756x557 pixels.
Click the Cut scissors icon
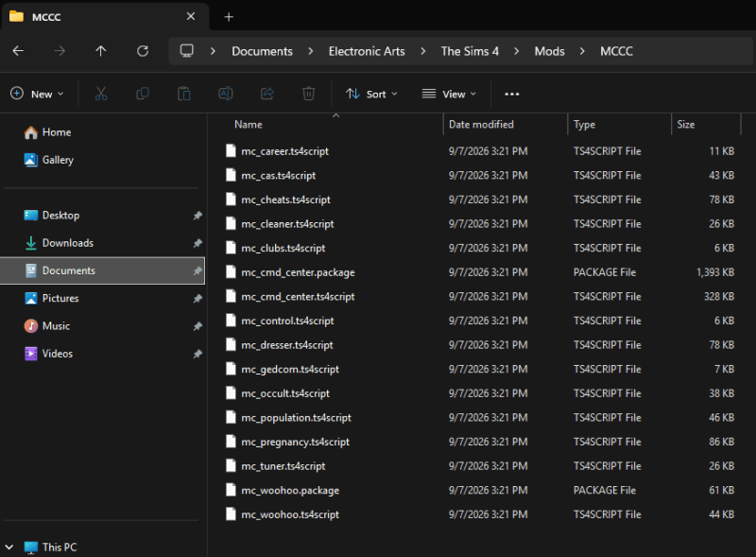(x=101, y=94)
